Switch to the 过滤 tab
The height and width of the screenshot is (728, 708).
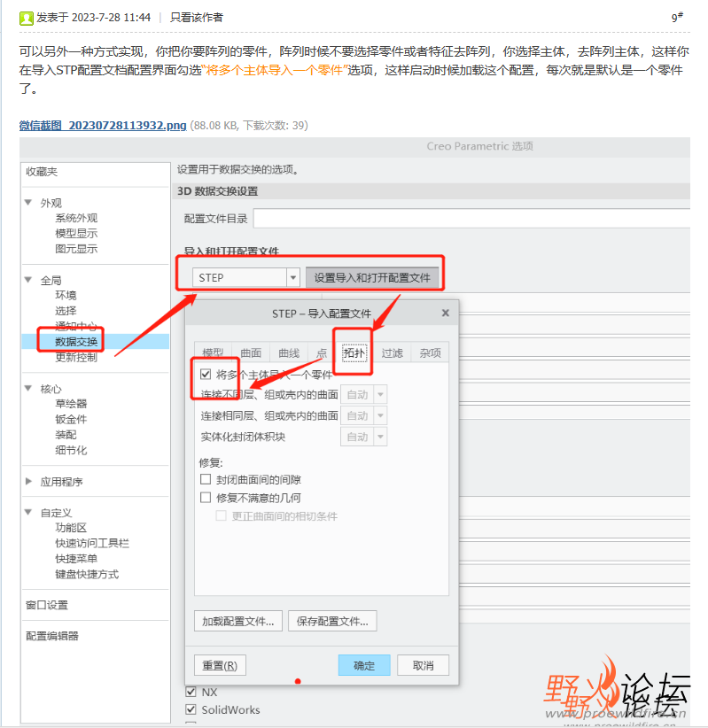pos(392,353)
